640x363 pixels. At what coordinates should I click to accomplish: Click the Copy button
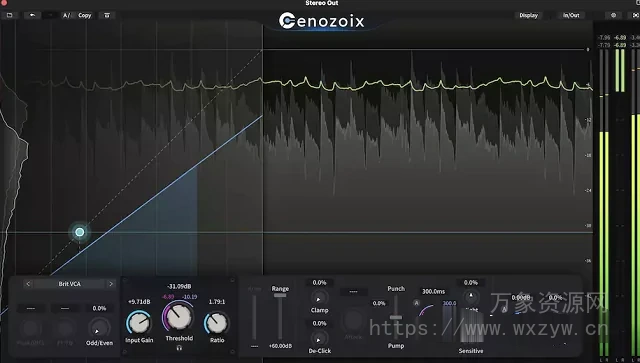click(x=84, y=16)
